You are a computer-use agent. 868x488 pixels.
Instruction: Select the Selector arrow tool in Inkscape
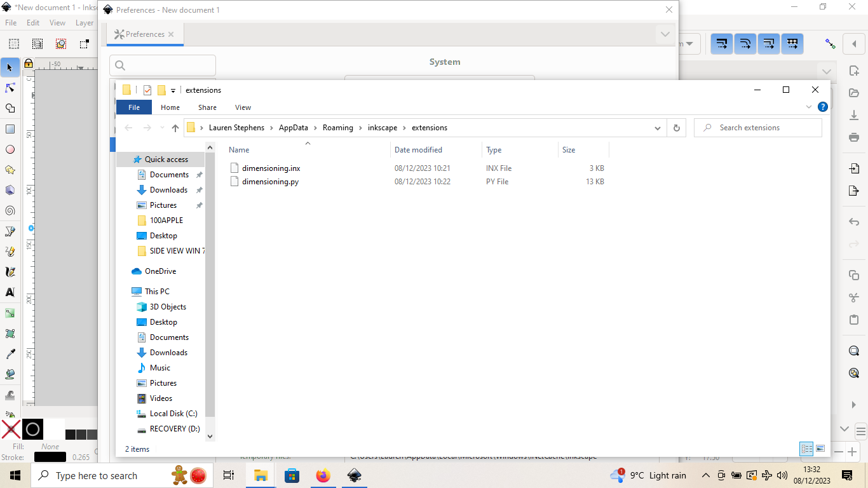(10, 67)
